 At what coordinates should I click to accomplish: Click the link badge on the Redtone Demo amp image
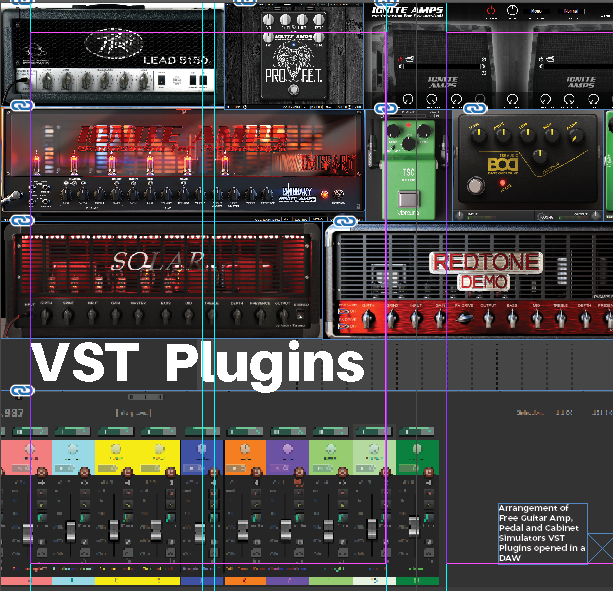(345, 222)
